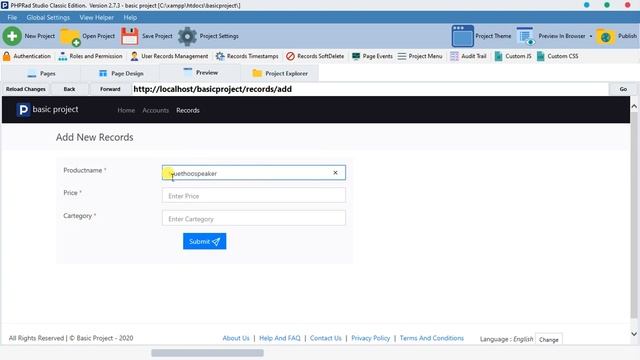Open Help And FAQ link

(x=280, y=338)
